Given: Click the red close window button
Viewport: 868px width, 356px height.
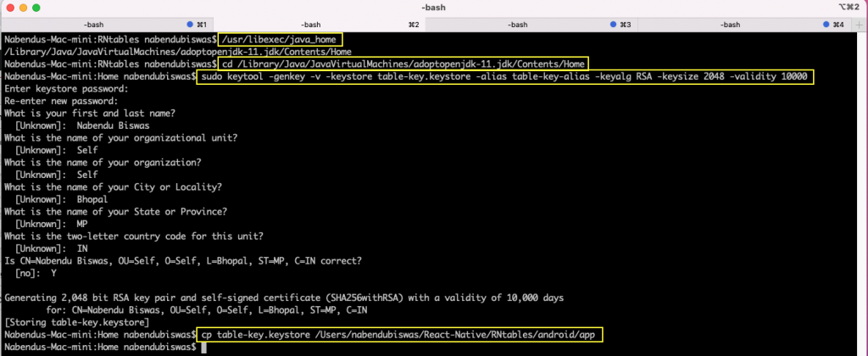Looking at the screenshot, I should click(9, 8).
